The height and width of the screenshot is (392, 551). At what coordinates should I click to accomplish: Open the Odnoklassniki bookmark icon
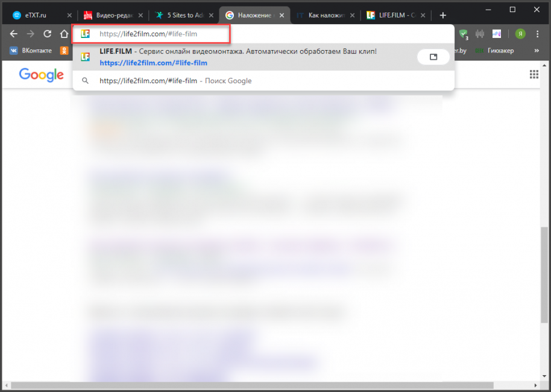click(64, 51)
